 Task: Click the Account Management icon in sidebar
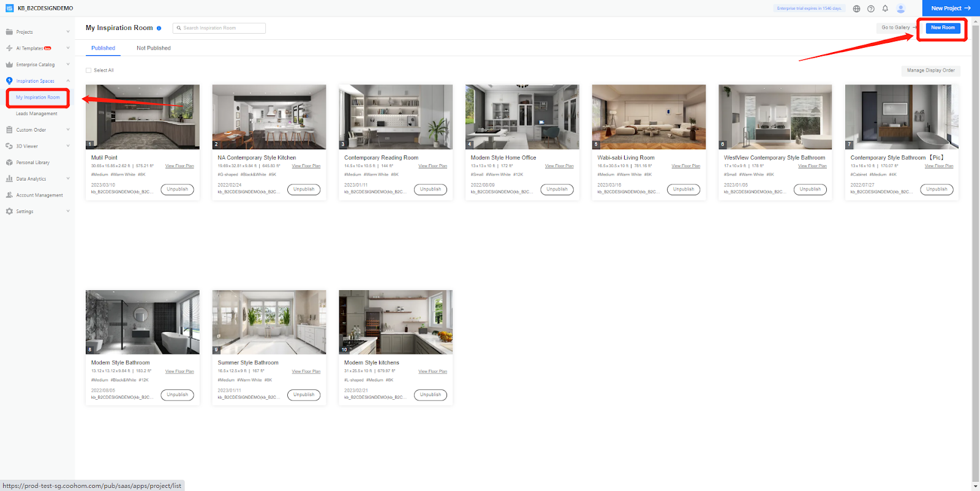[x=9, y=195]
